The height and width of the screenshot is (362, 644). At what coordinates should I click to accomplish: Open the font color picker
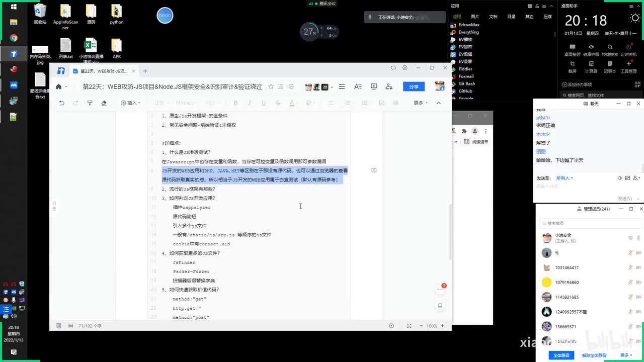pyautogui.click(x=292, y=103)
